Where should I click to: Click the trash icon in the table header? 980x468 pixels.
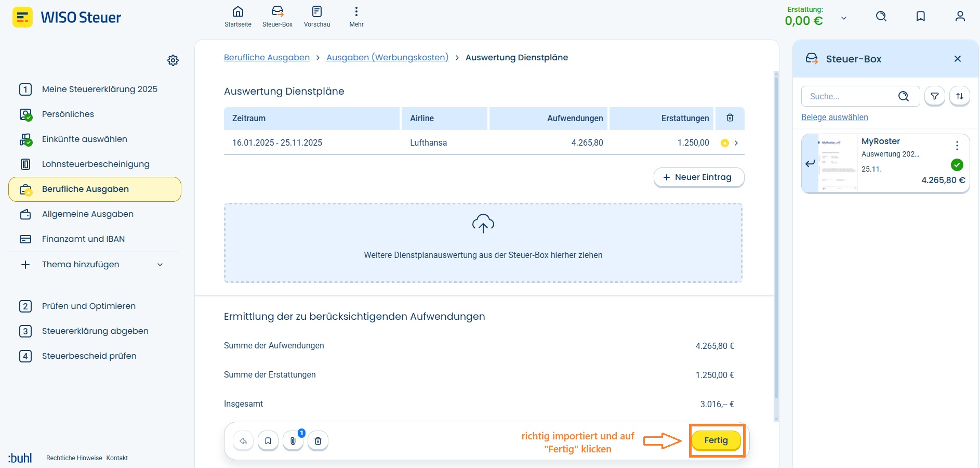pyautogui.click(x=730, y=118)
